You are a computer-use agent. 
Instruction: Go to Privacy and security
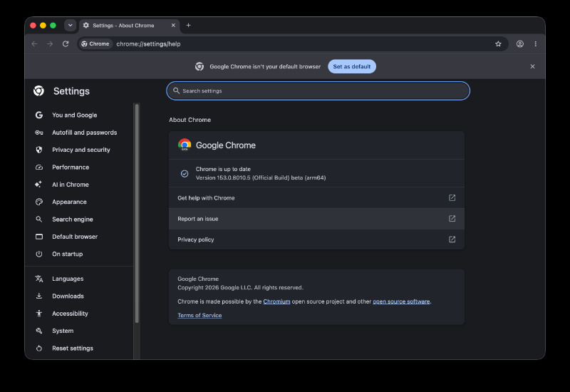(79, 150)
